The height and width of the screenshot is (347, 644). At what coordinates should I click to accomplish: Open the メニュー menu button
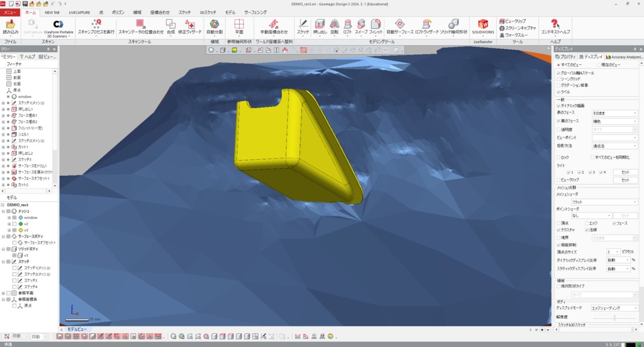[x=9, y=13]
